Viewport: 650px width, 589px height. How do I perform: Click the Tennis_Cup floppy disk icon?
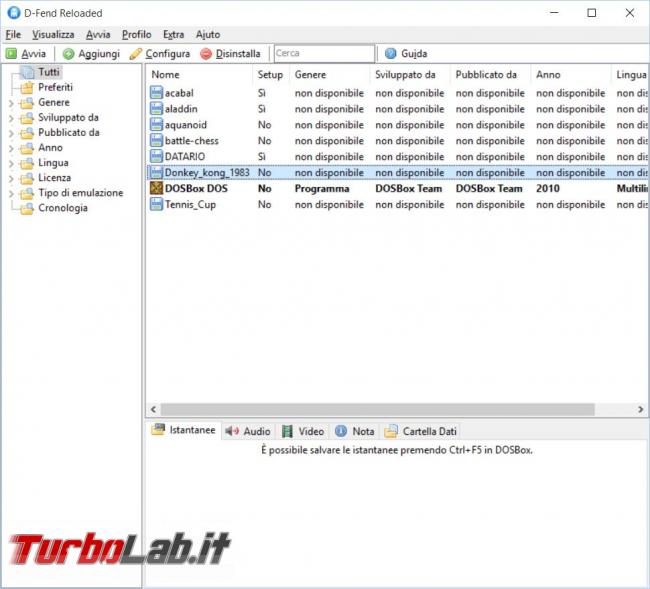pyautogui.click(x=156, y=204)
